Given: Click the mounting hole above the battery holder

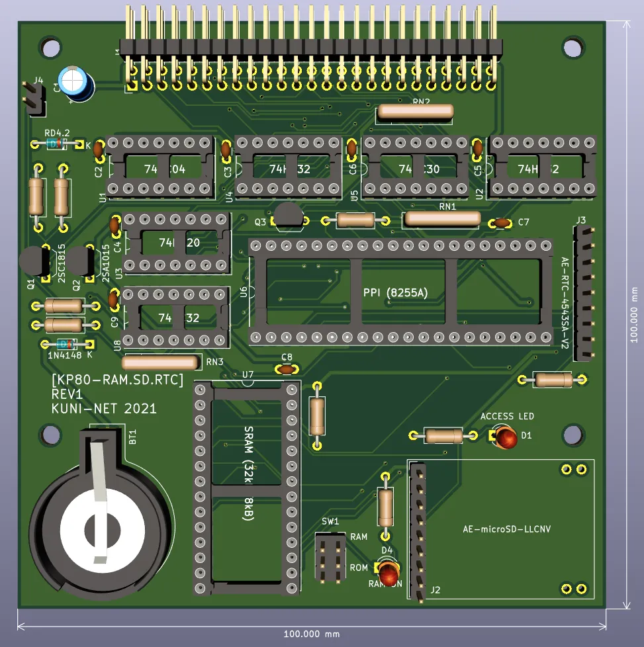Looking at the screenshot, I should pos(51,435).
